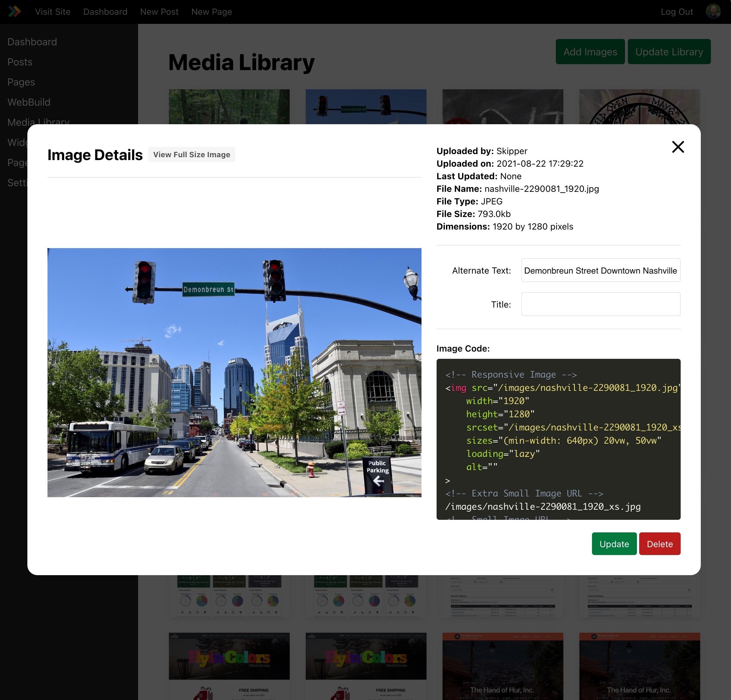Open Posts in the sidebar

[20, 62]
